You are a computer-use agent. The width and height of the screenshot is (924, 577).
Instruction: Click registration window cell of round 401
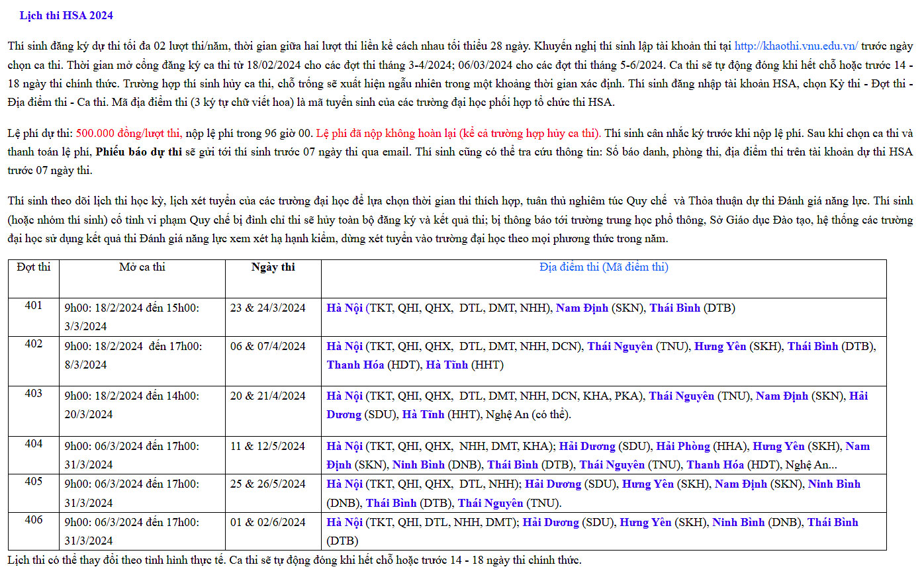tap(142, 318)
